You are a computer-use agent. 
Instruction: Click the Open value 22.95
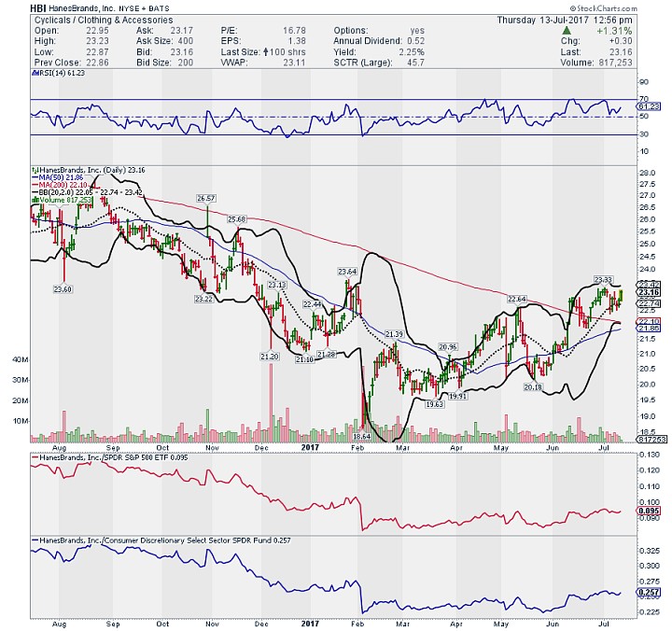click(97, 31)
